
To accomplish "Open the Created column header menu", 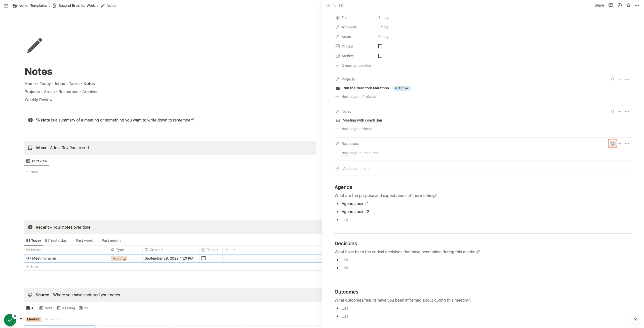I will (x=171, y=250).
